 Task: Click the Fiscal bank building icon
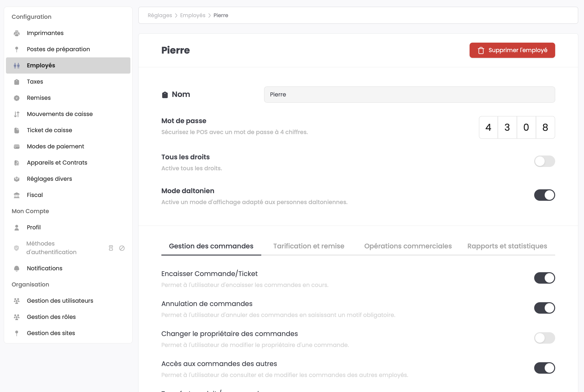[x=16, y=195]
